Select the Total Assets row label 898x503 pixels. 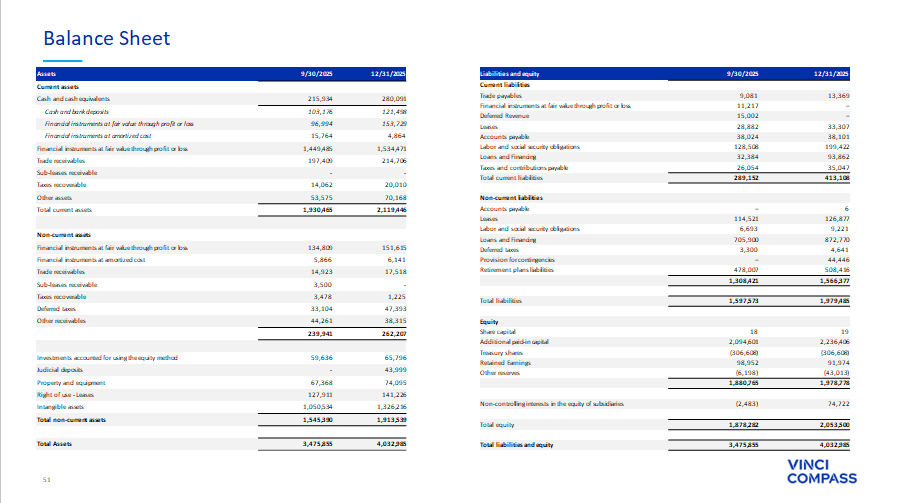pos(55,443)
